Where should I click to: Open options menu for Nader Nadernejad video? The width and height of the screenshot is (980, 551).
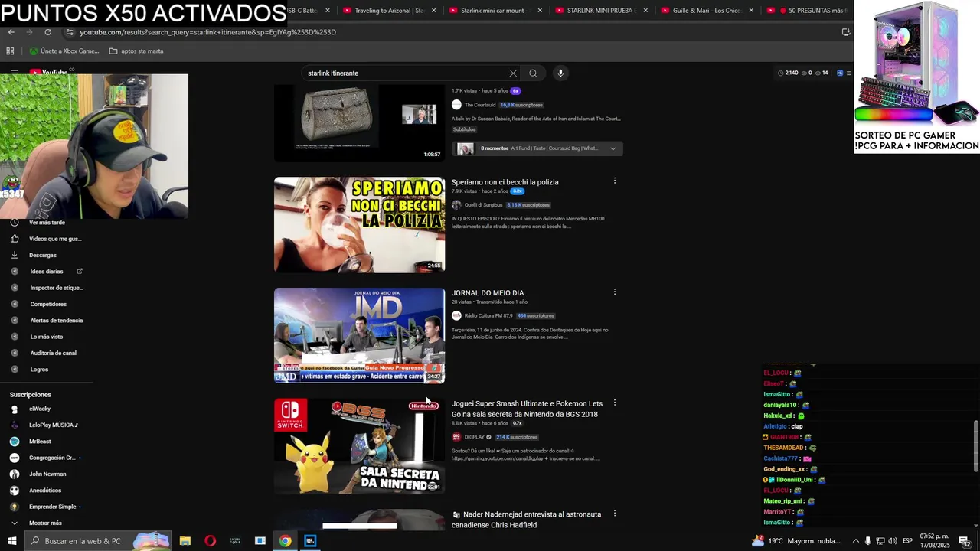coord(614,514)
